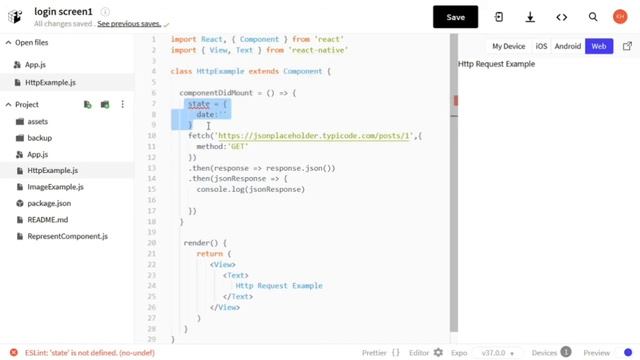Collapse the Open files section
Viewport: 640px width, 360px height.
8,42
